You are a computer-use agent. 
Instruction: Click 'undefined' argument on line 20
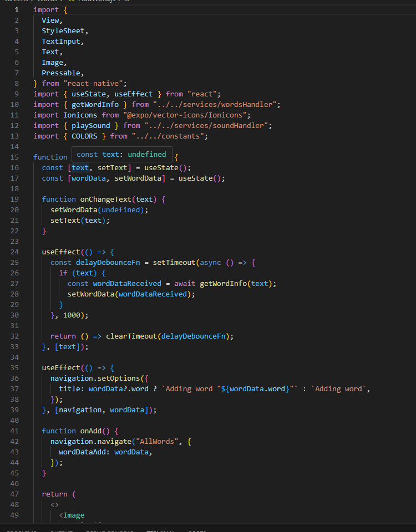120,209
